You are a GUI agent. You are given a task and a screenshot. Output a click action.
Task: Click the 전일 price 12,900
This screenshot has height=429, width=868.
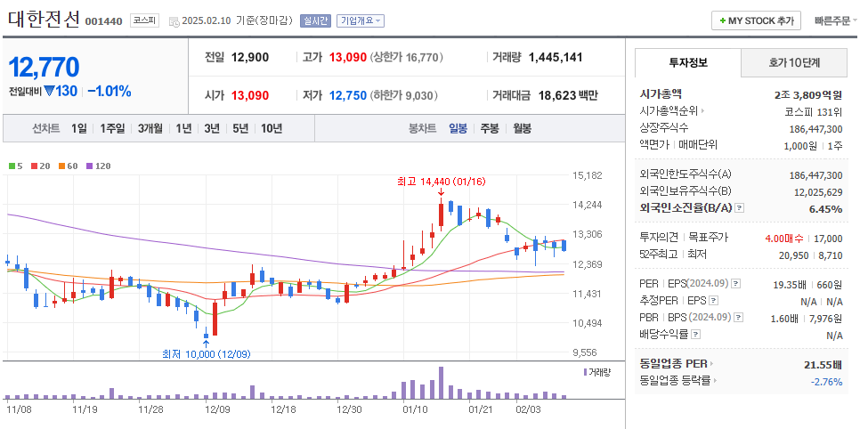click(x=249, y=57)
